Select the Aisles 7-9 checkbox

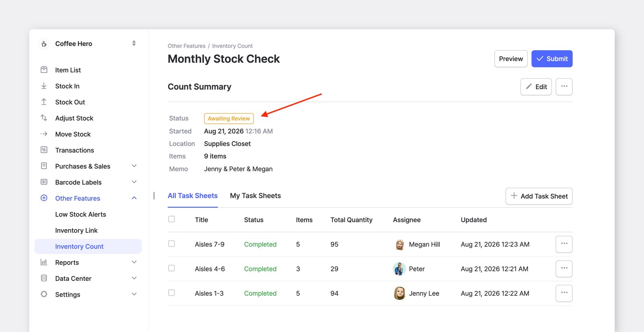[x=171, y=244]
